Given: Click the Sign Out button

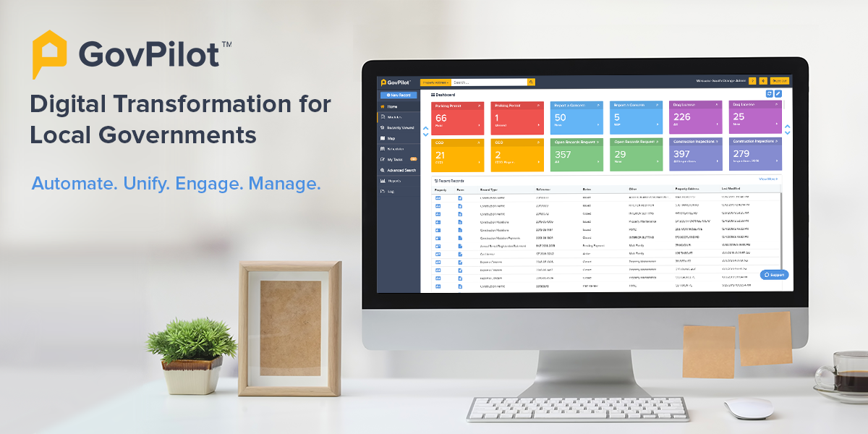Looking at the screenshot, I should point(779,81).
